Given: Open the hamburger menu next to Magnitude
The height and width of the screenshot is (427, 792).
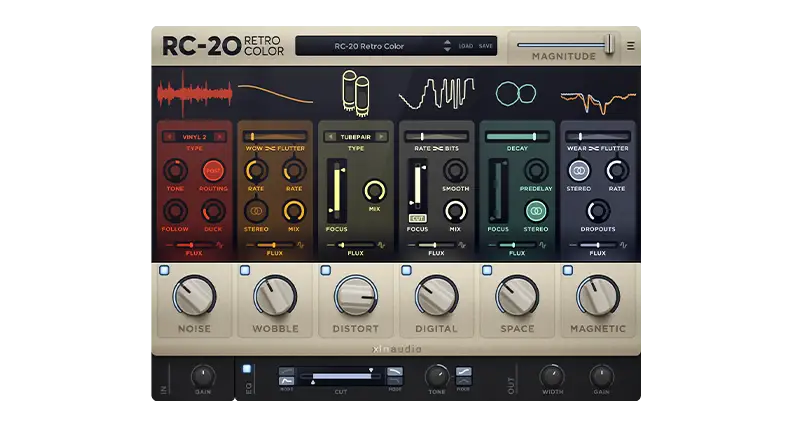Looking at the screenshot, I should click(x=630, y=46).
